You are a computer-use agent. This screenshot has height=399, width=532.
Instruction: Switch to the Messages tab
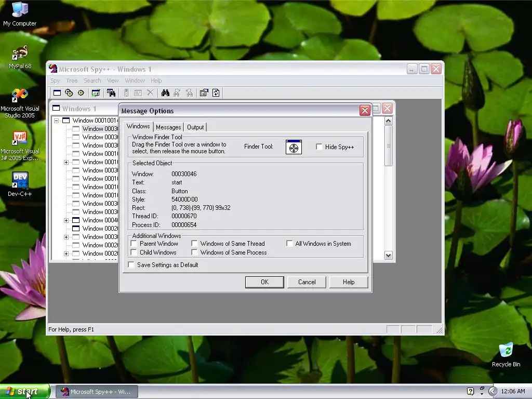pyautogui.click(x=168, y=127)
